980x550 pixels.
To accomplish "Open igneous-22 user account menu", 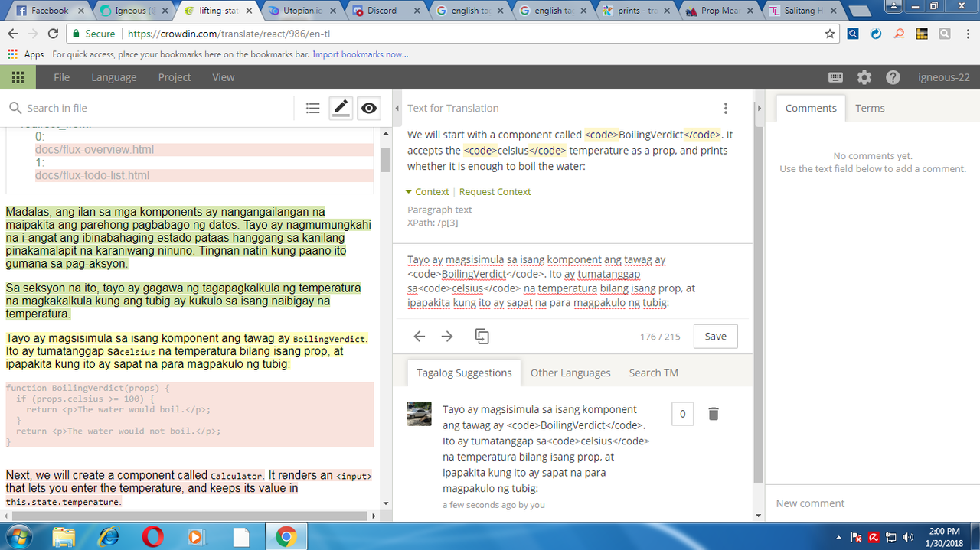I will tap(944, 77).
